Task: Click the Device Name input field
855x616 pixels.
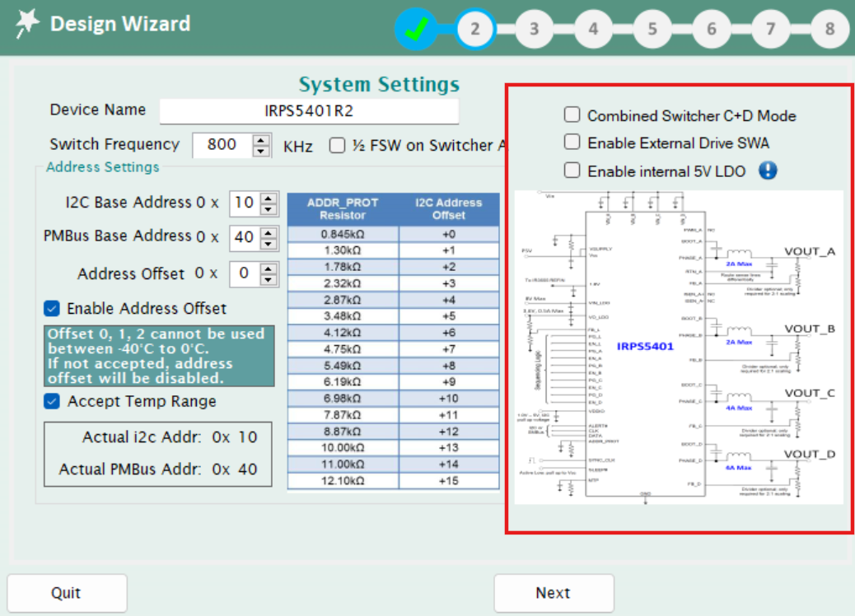Action: [x=309, y=110]
